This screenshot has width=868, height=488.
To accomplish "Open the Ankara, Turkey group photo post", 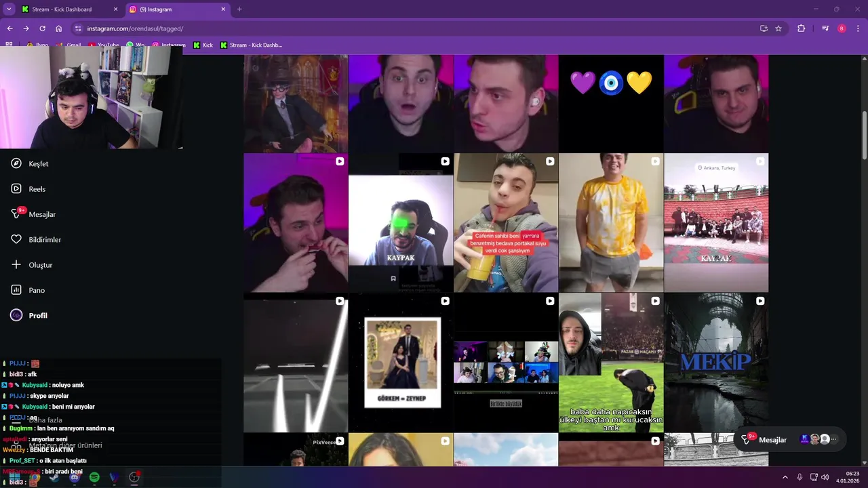I will 716,222.
